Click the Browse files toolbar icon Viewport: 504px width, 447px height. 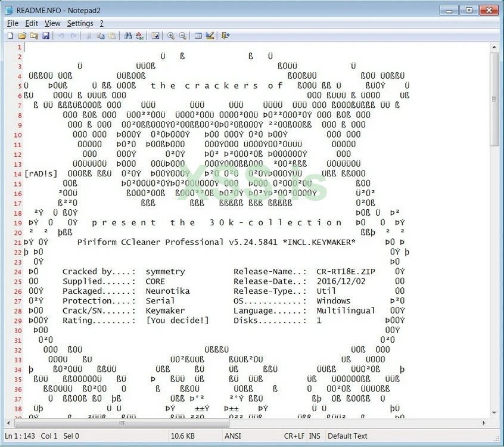34,36
